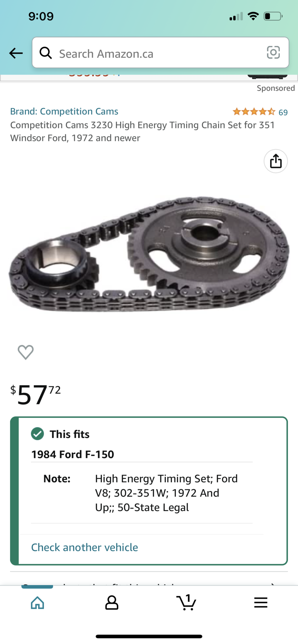Screen dimensions: 298x644
Task: Open the shopping cart icon
Action: [186, 602]
